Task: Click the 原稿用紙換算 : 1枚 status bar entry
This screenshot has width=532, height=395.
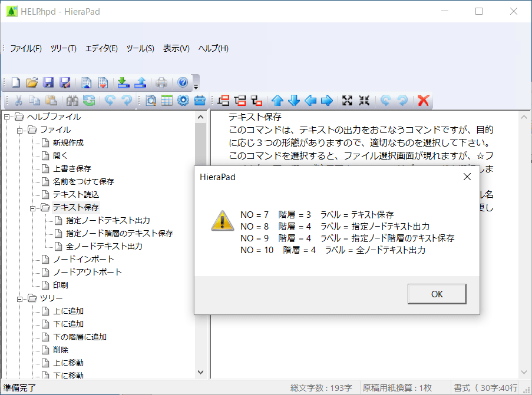Action: [x=397, y=387]
